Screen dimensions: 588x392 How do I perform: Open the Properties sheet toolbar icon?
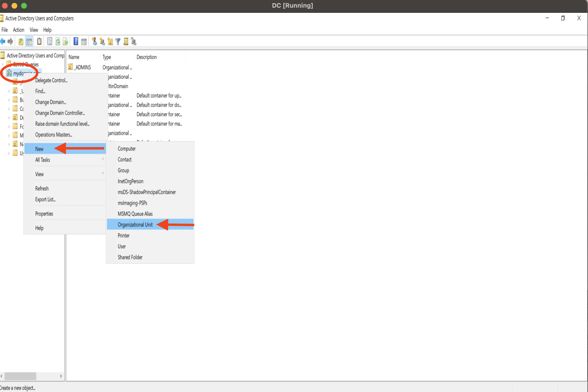tap(50, 41)
